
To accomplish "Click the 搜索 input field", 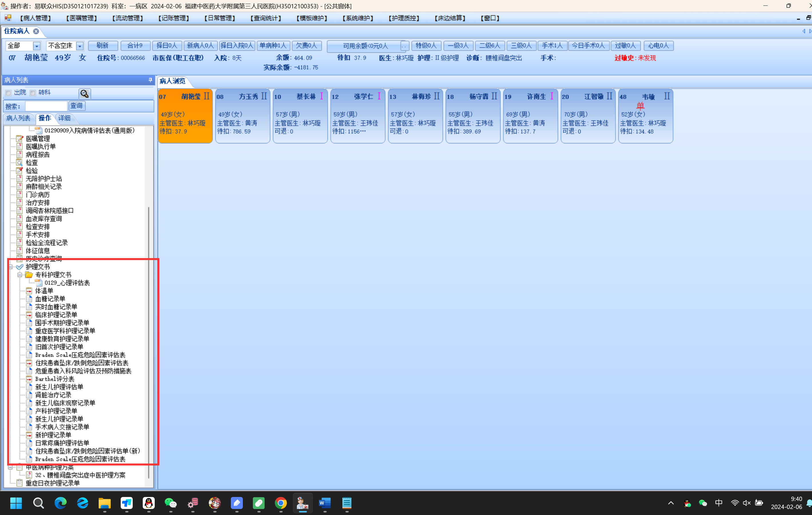I will point(46,106).
